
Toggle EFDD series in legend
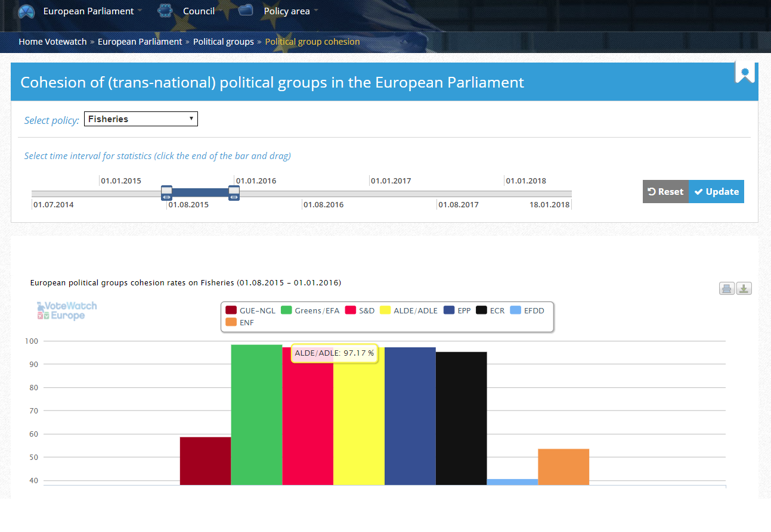tap(527, 310)
